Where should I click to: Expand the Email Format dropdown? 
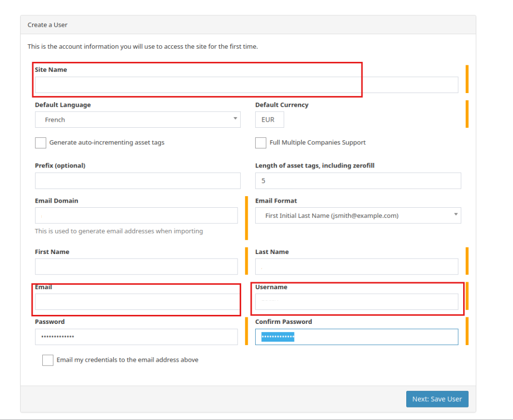coord(358,216)
